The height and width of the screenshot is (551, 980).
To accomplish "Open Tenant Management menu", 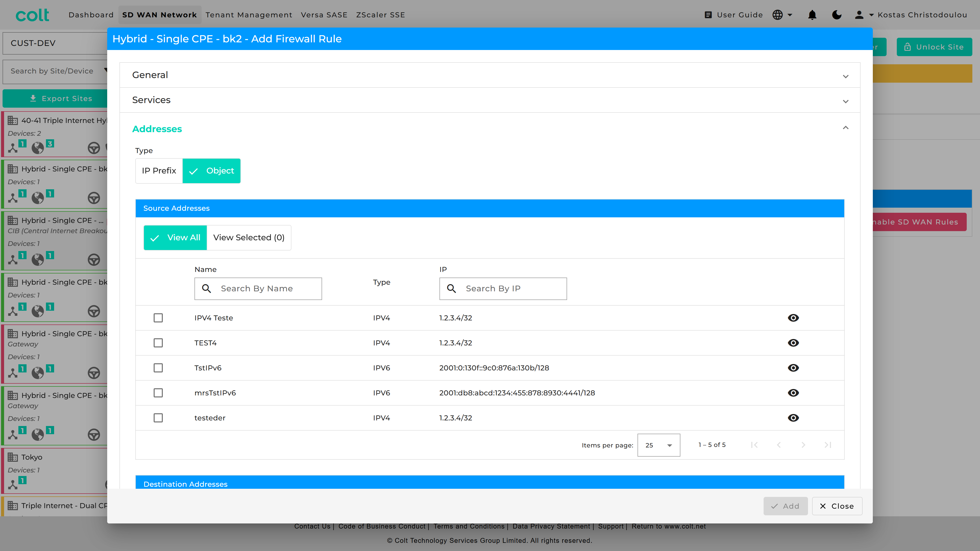I will 249,15.
